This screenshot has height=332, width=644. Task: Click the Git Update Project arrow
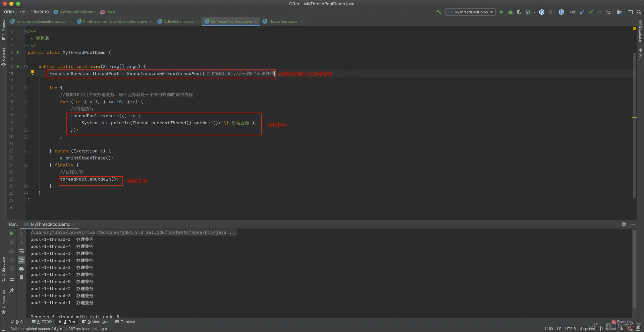pyautogui.click(x=582, y=12)
